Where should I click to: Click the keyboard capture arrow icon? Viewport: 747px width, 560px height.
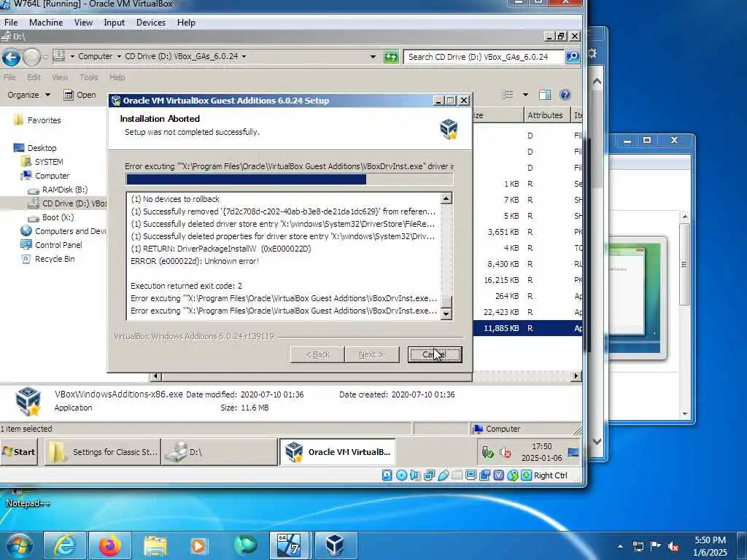click(526, 475)
